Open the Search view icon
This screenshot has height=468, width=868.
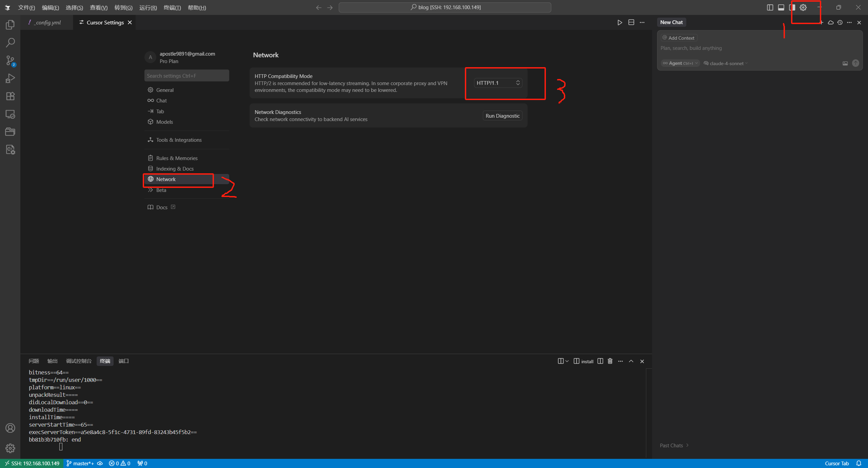point(10,43)
